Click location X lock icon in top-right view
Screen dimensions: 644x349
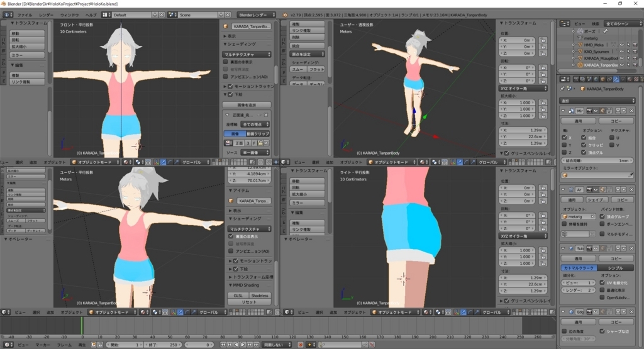click(x=543, y=40)
